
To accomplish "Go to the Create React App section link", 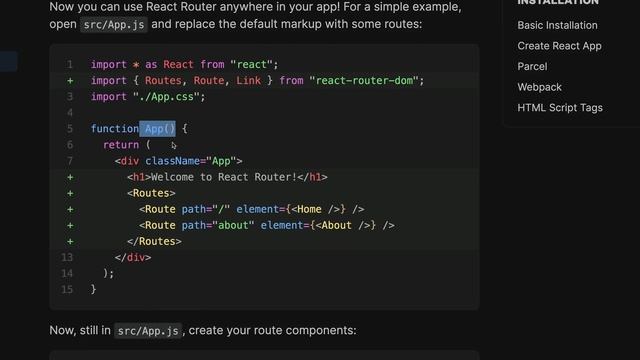I will 559,46.
